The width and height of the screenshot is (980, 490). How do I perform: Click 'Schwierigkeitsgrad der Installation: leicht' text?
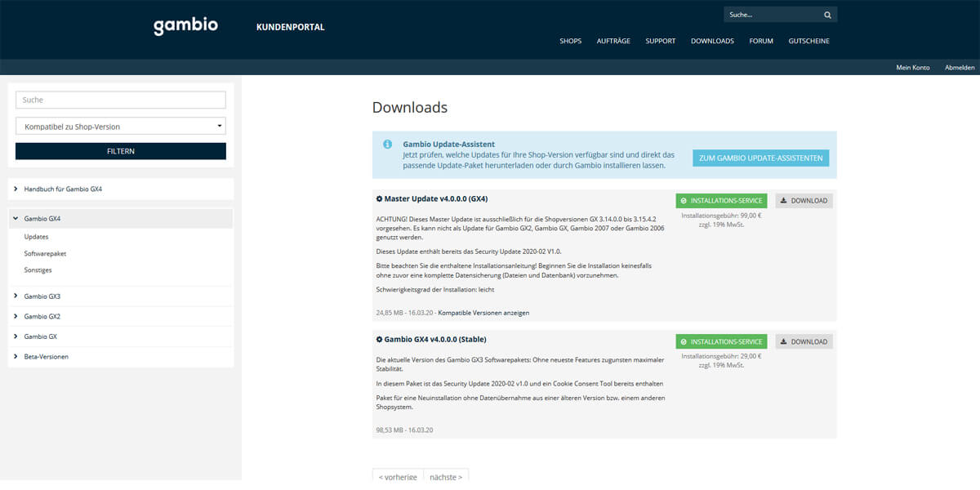pos(434,290)
